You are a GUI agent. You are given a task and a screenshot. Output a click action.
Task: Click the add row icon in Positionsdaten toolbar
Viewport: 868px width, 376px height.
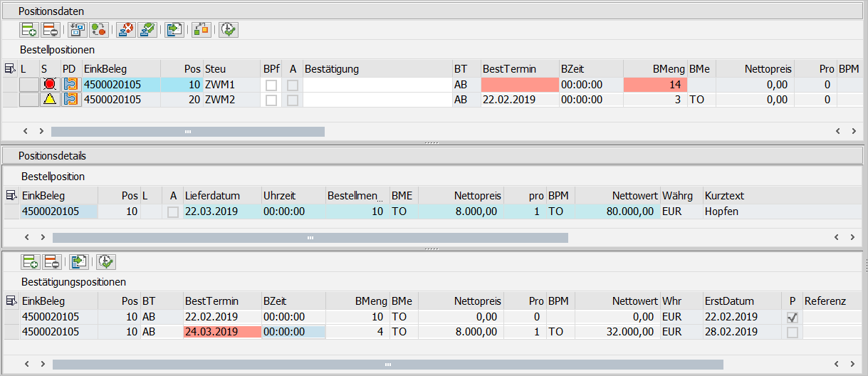pos(29,29)
